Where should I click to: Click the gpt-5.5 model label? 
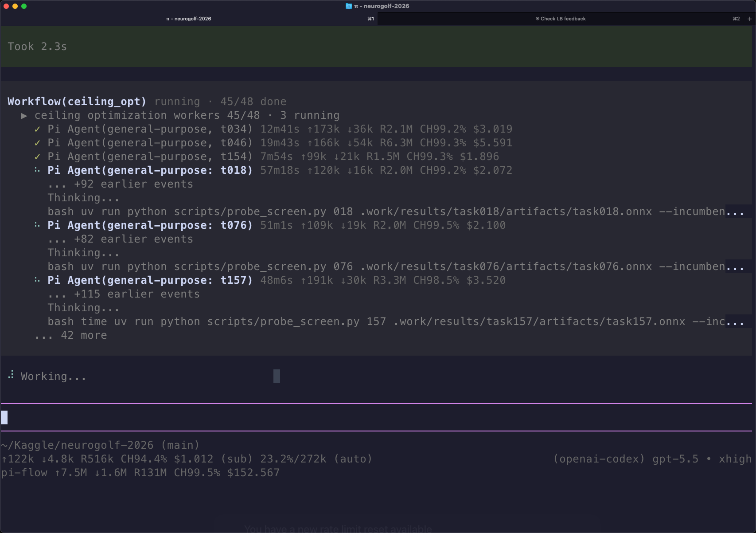click(x=675, y=459)
